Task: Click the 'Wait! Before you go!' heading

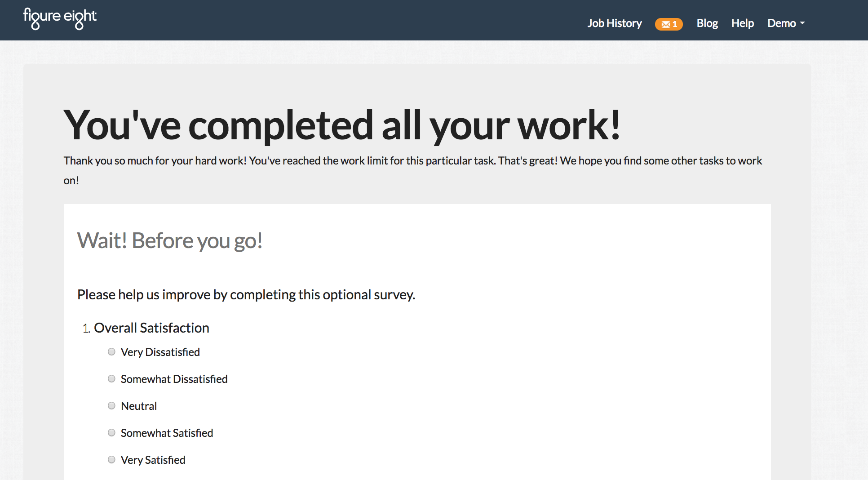Action: [170, 240]
